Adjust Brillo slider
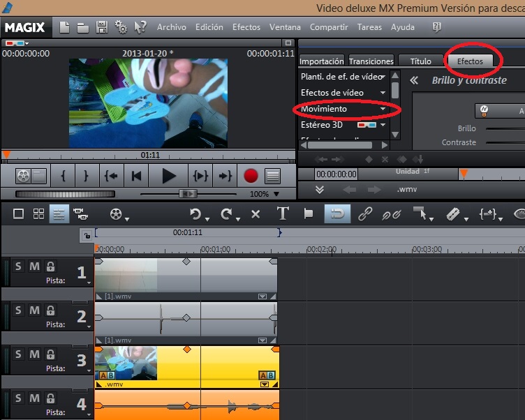Viewport: 525px width, 420px height. click(x=505, y=128)
